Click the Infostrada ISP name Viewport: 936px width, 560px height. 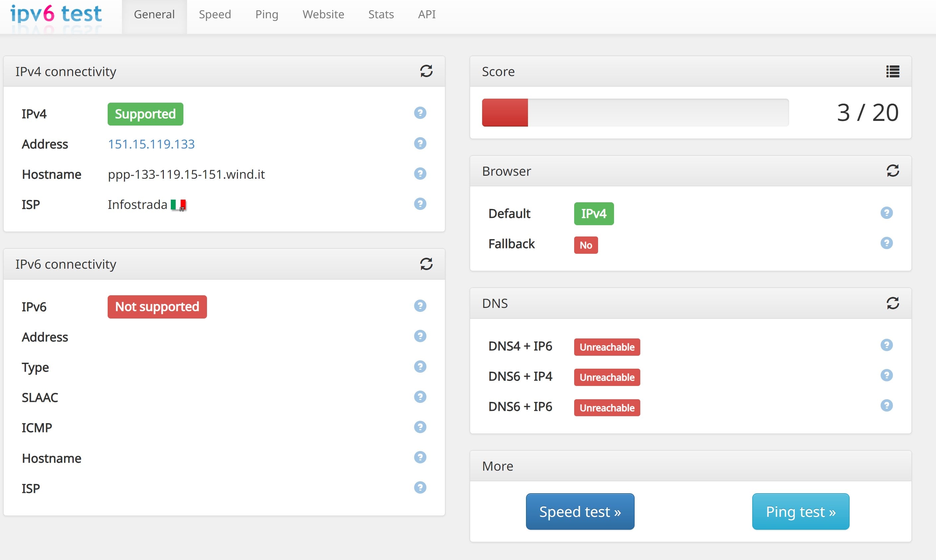tap(137, 205)
